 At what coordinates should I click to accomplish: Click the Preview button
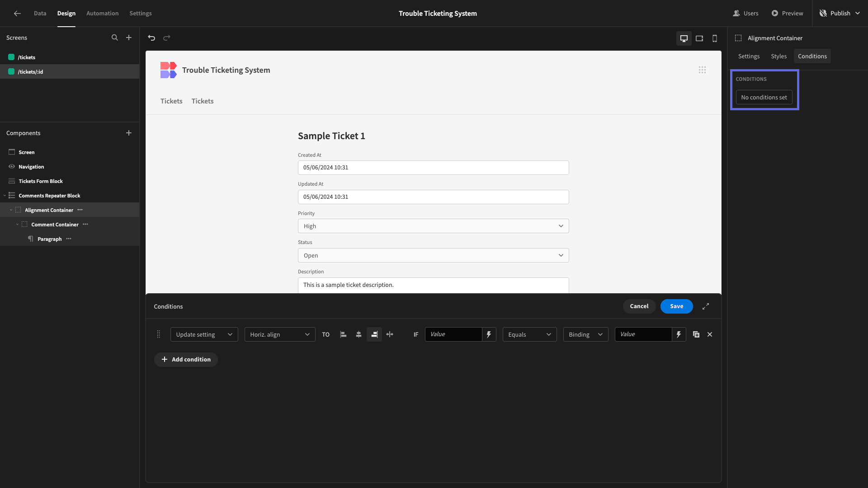[x=787, y=14]
